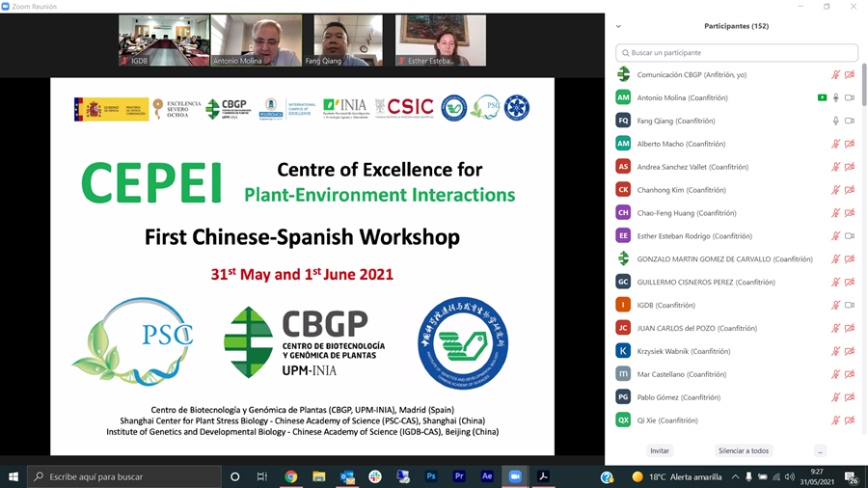868x488 pixels.
Task: Click Alberto Macho's muted microphone icon
Action: coord(836,144)
